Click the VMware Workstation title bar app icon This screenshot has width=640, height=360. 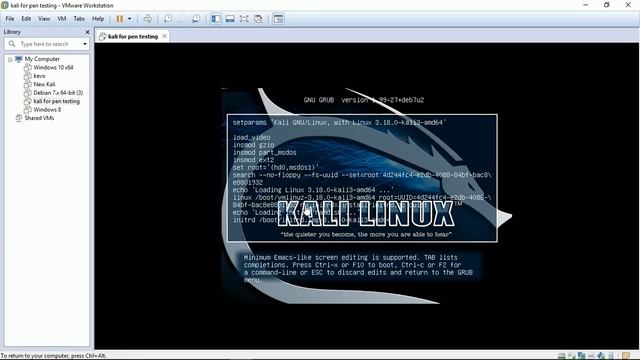5,5
